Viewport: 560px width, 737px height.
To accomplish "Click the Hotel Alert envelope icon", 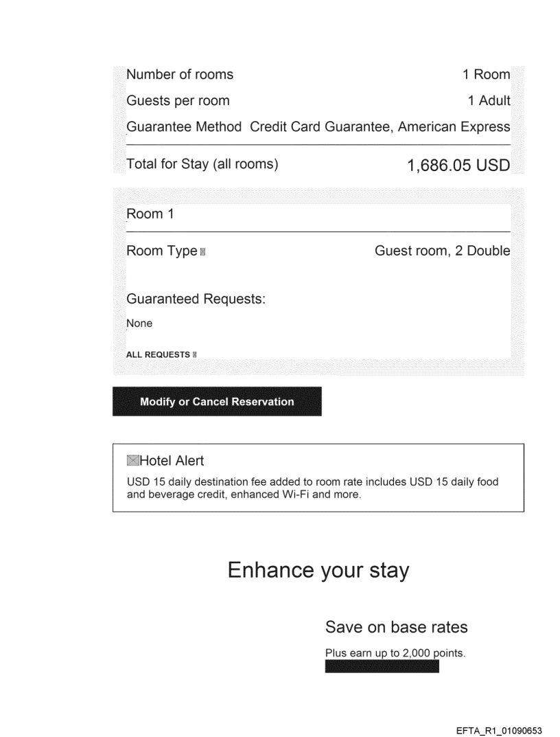I will click(133, 461).
